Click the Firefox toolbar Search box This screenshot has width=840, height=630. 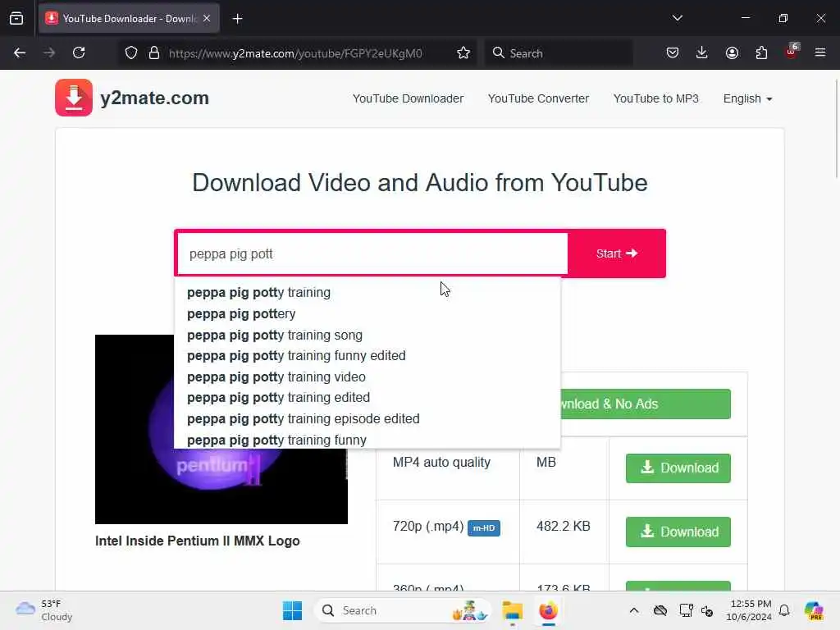(x=559, y=53)
